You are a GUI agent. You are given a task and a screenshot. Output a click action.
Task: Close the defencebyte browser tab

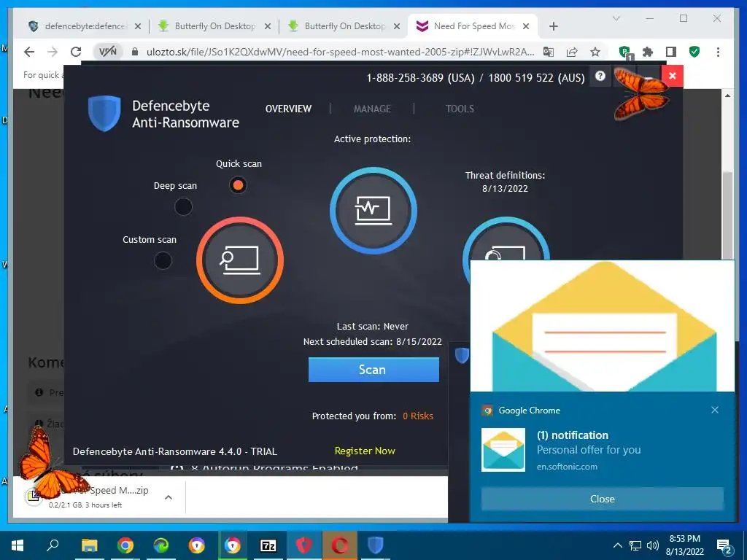pyautogui.click(x=138, y=26)
